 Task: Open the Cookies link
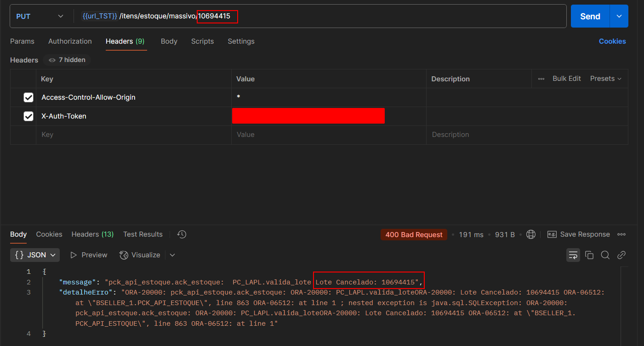(x=612, y=41)
